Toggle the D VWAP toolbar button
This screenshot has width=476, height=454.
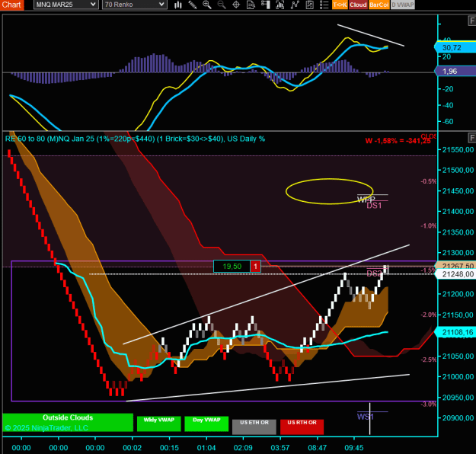(403, 5)
